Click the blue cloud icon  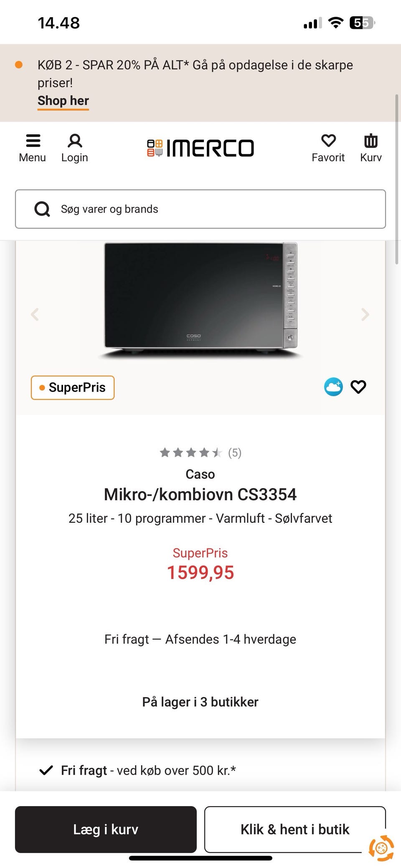333,387
